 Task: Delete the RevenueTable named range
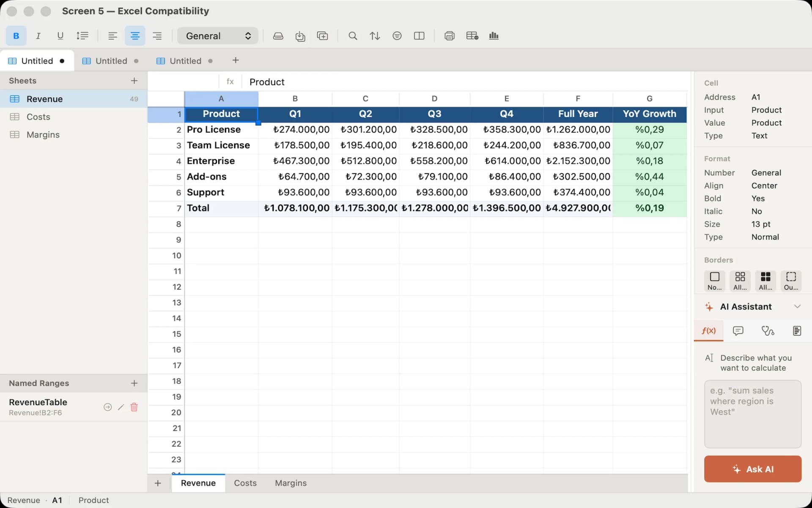coord(134,407)
